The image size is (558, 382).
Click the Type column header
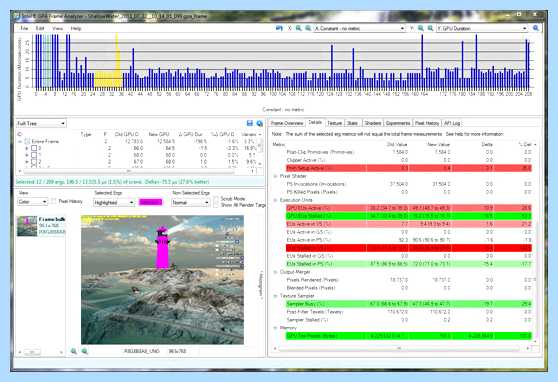[x=86, y=134]
